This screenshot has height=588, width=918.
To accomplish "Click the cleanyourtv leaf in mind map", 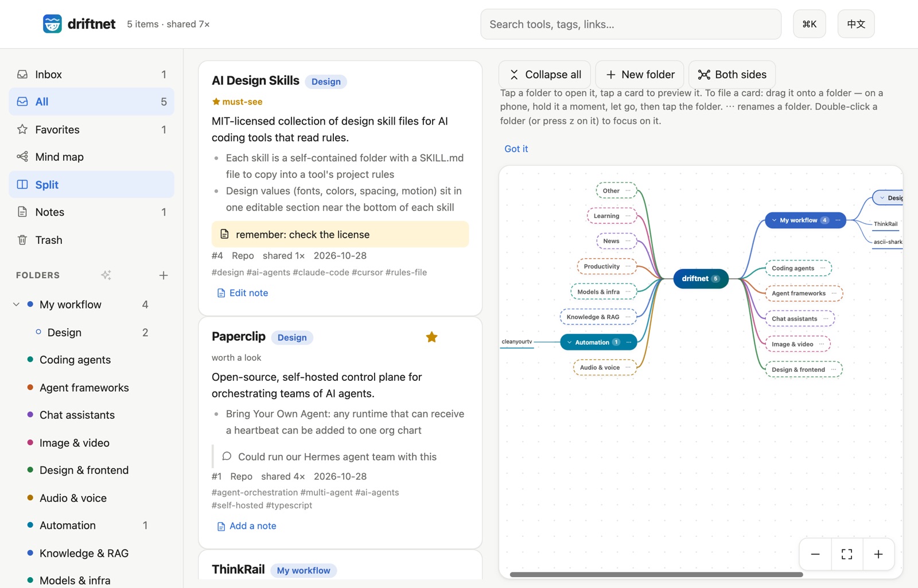I will click(517, 342).
